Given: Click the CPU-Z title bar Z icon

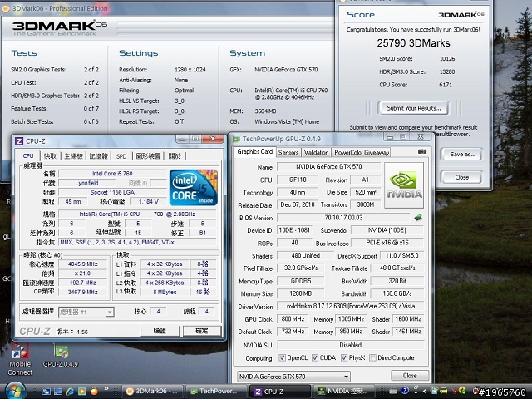Looking at the screenshot, I should tap(19, 141).
